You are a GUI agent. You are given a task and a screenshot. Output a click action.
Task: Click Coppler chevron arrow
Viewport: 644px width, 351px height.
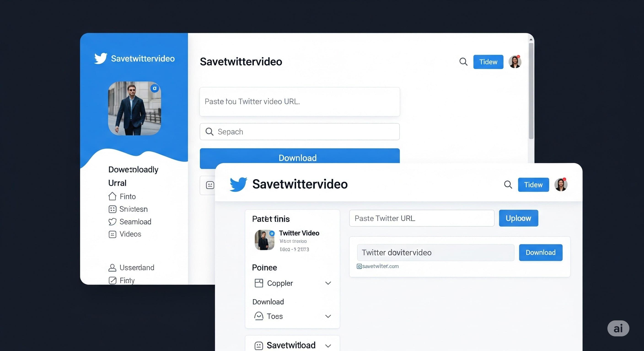tap(328, 283)
